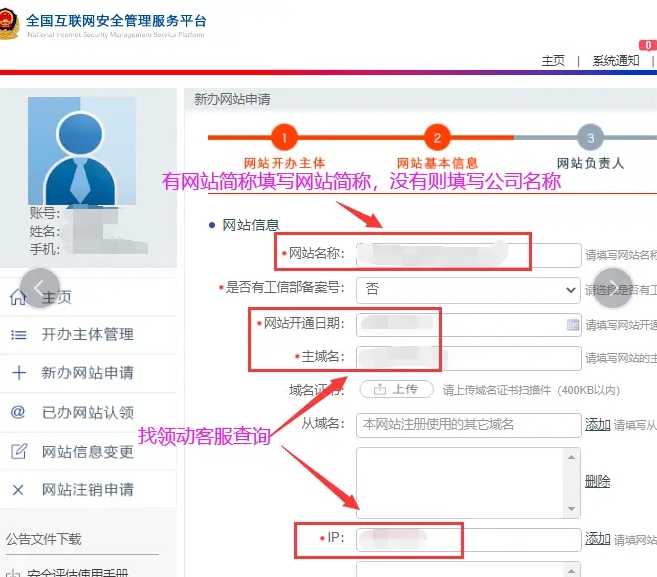Click the up arrow of the domain list scrollbar

[x=571, y=457]
